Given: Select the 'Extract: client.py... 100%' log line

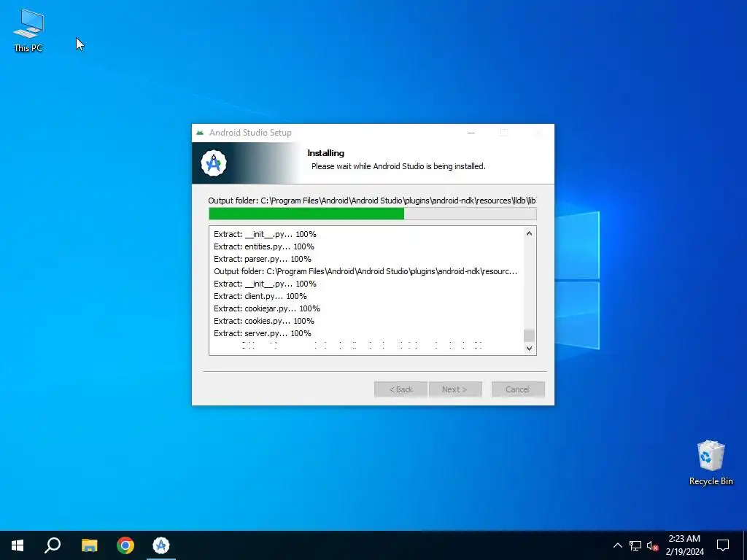Looking at the screenshot, I should [x=260, y=296].
